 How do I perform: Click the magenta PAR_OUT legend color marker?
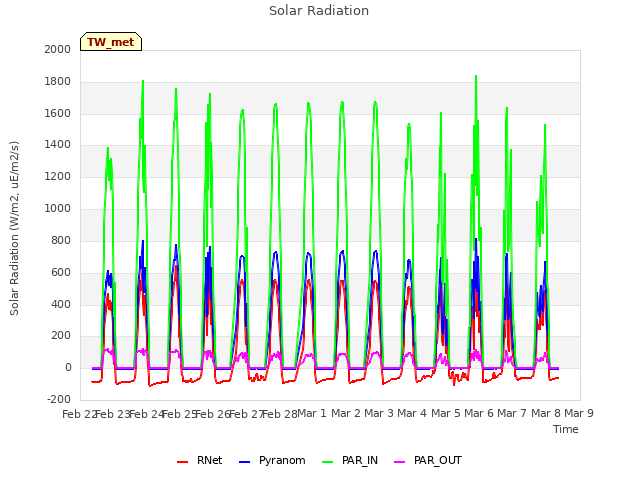pos(400,462)
